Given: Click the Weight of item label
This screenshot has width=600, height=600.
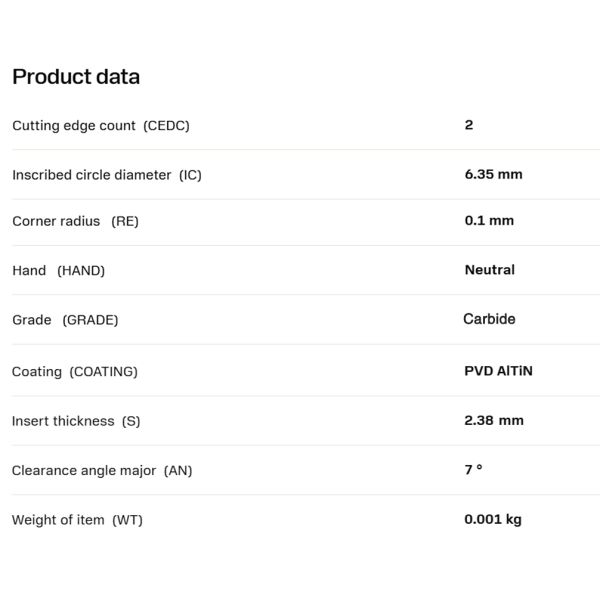Looking at the screenshot, I should 58,520.
